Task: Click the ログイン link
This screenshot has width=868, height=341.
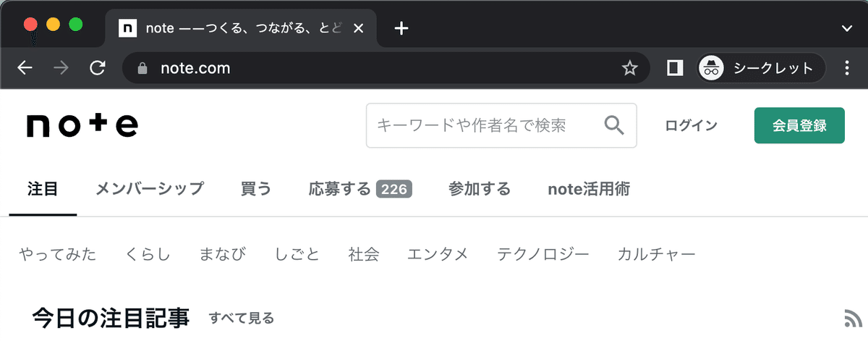Action: 692,125
